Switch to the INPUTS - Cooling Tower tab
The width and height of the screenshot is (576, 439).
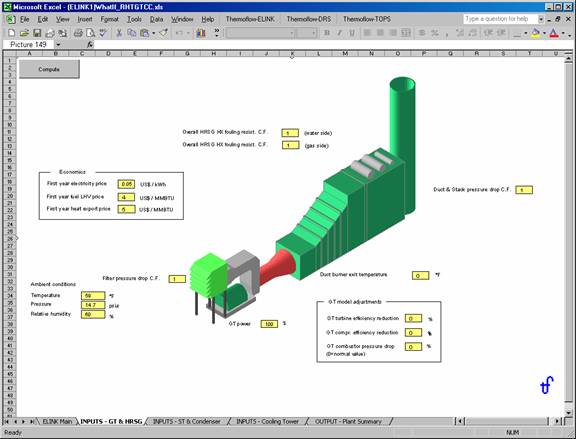267,421
